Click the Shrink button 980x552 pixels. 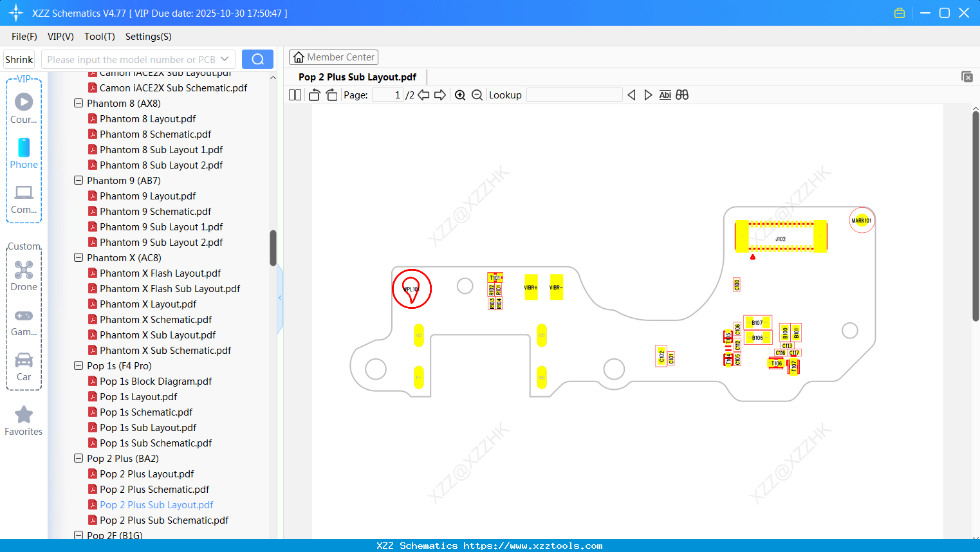point(19,59)
